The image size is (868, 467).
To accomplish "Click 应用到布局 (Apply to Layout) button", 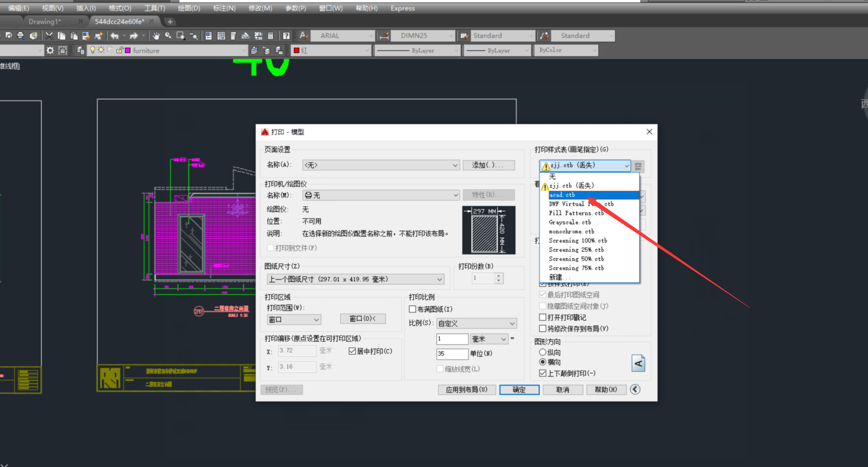I will coord(467,390).
